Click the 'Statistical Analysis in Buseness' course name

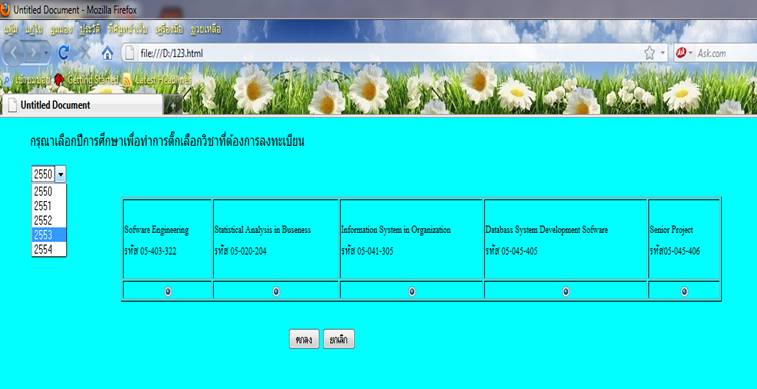(x=262, y=230)
